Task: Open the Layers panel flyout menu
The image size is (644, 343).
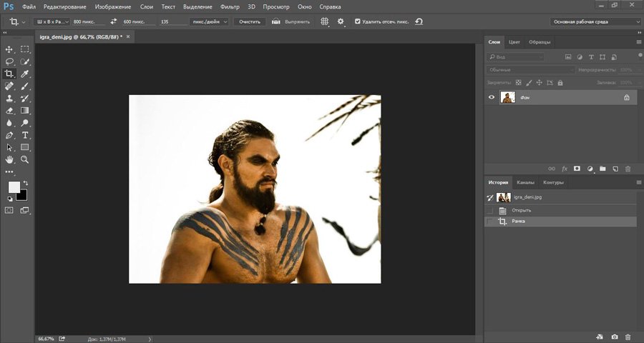Action: (x=639, y=42)
